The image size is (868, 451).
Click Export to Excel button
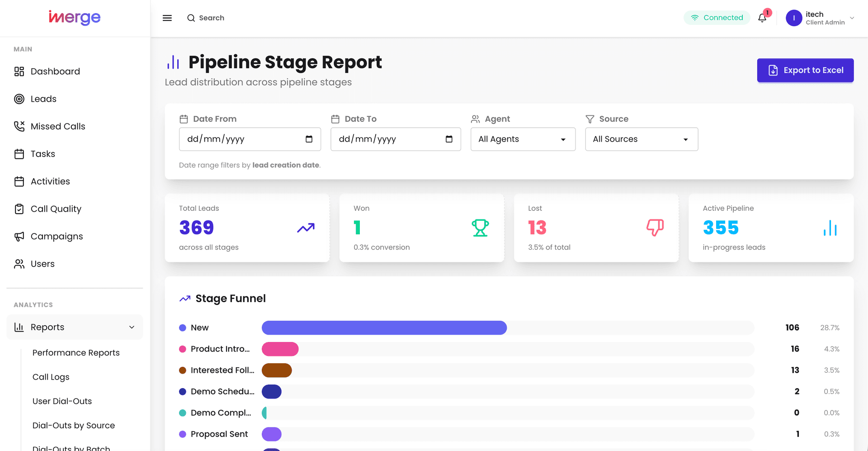(805, 70)
